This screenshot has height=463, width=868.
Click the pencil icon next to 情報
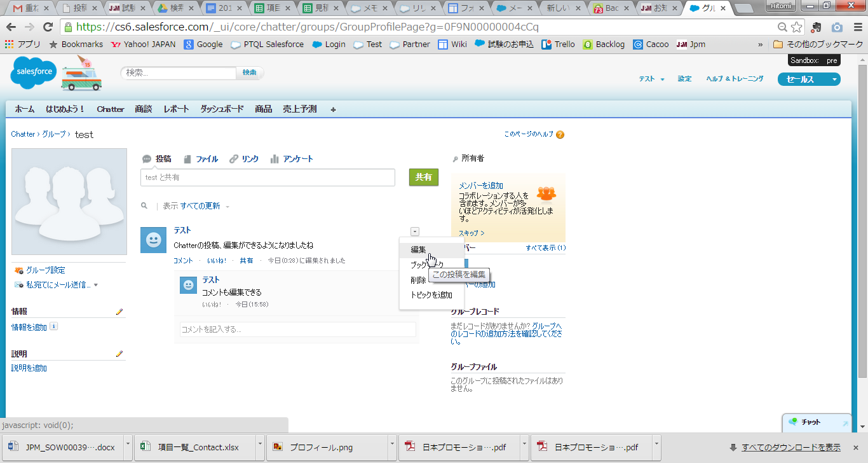119,312
